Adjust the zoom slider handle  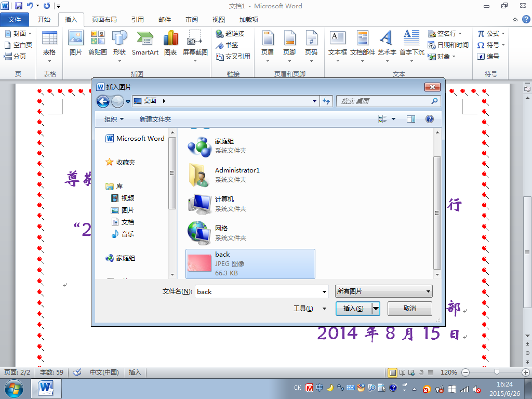497,372
